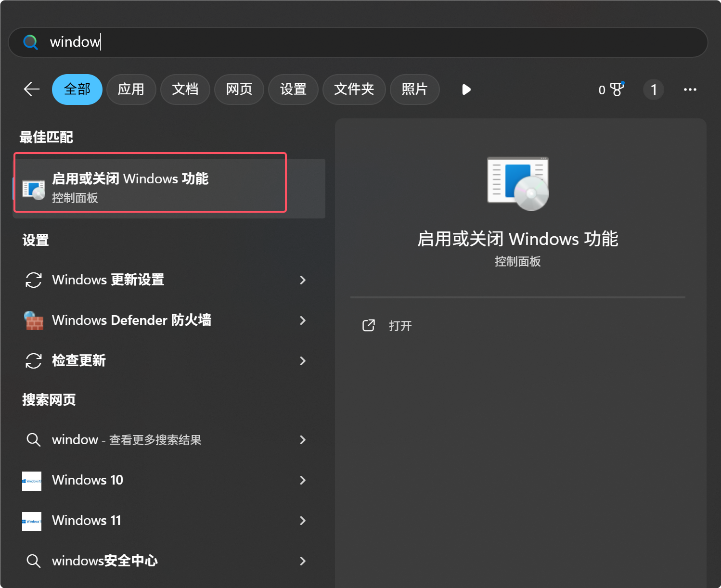This screenshot has width=721, height=588.
Task: Click the large Windows Features icon in preview pane
Action: 518,183
